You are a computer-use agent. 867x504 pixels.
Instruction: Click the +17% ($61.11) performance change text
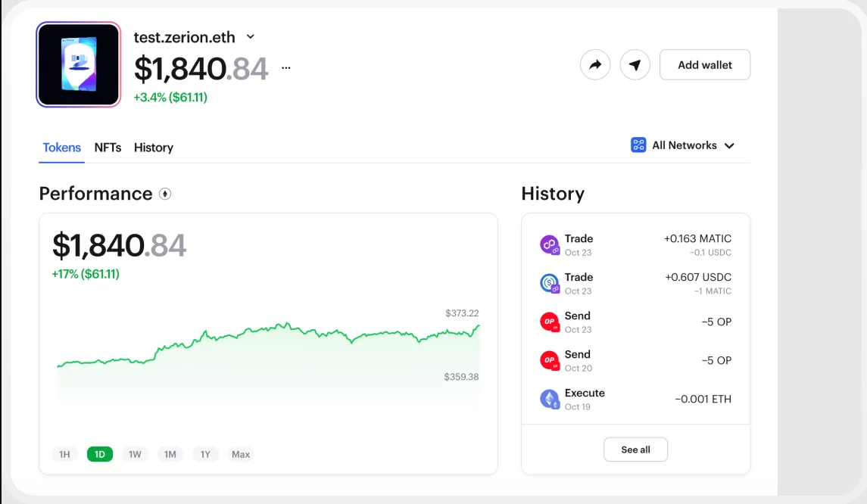pyautogui.click(x=86, y=274)
